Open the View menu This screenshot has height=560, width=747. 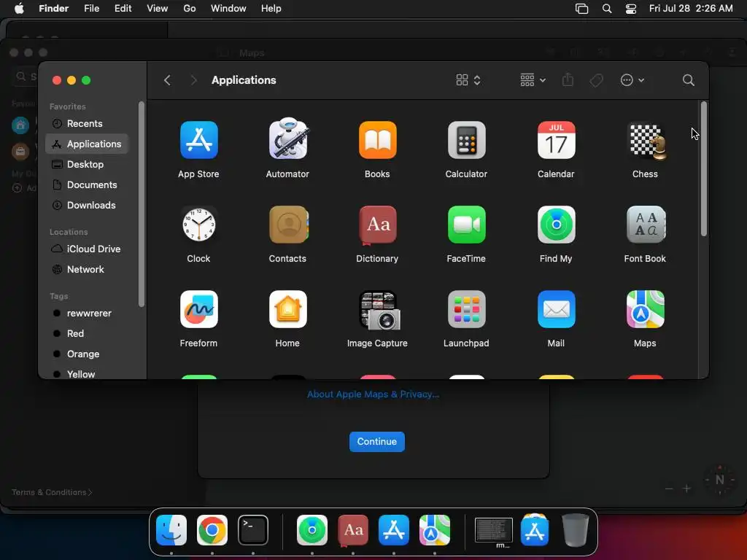[158, 9]
